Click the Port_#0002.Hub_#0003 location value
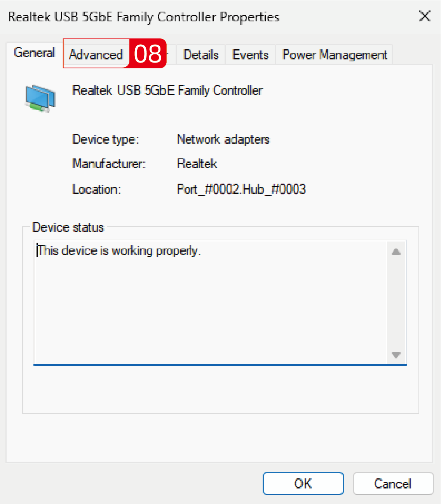 point(241,189)
